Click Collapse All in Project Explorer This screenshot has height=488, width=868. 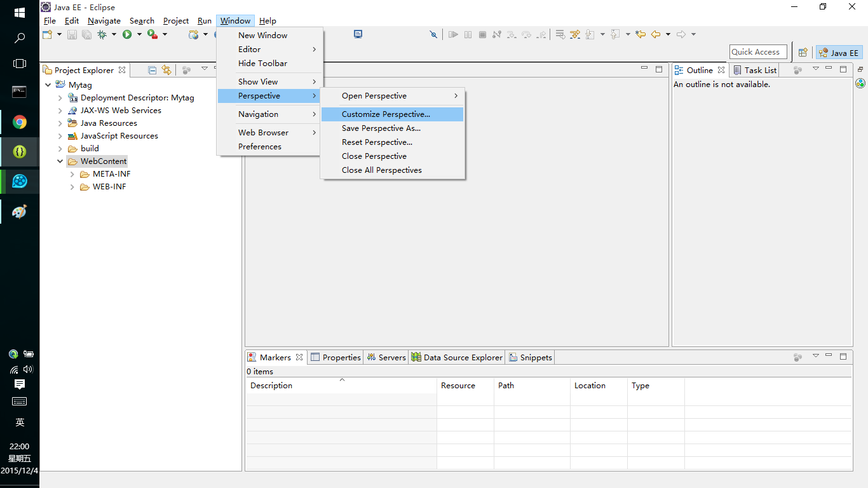pyautogui.click(x=153, y=70)
